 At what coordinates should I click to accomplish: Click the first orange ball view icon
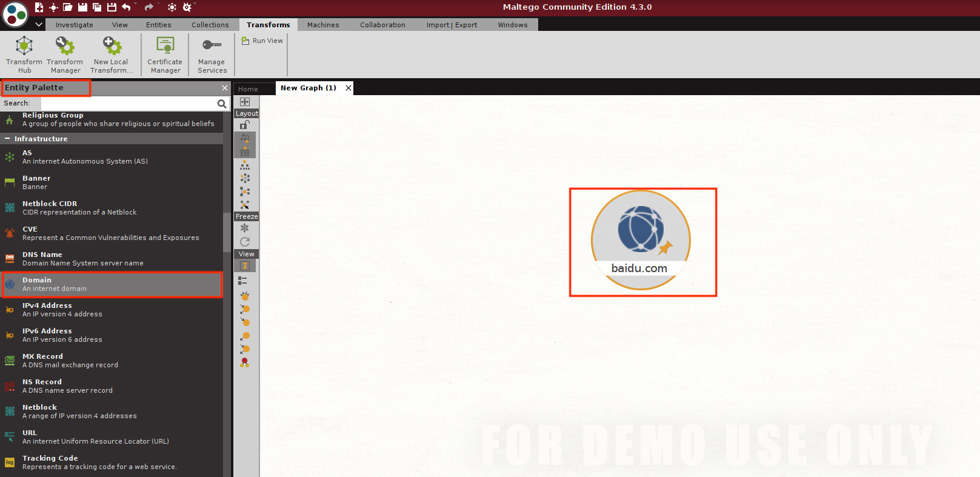[x=245, y=296]
